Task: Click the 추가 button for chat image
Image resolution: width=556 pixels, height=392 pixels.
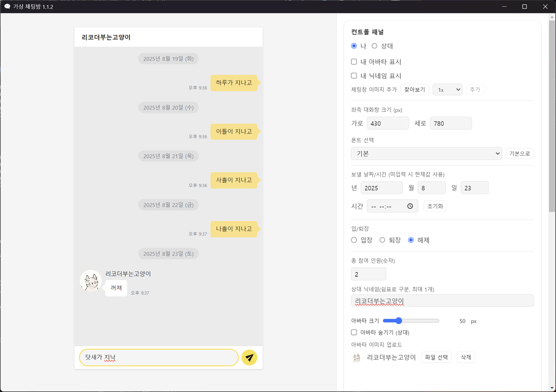Action: pos(475,89)
